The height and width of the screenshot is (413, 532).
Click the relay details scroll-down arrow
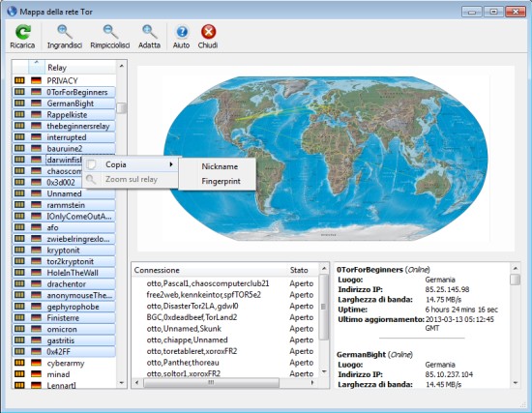point(516,383)
